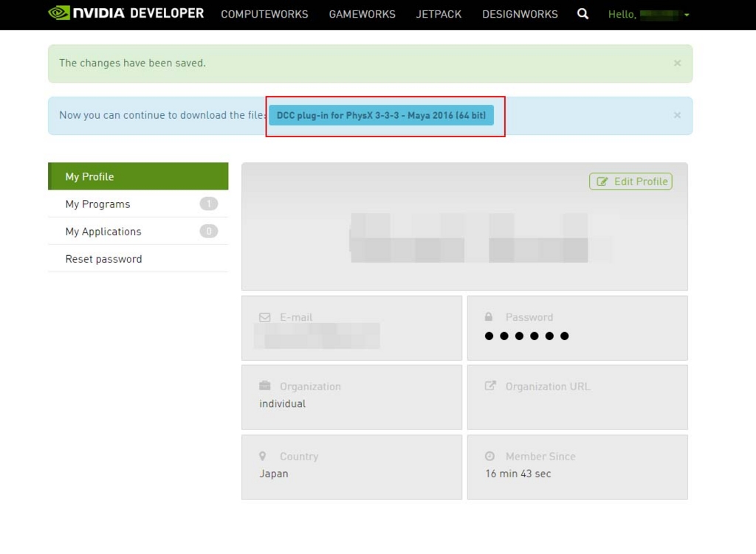Click the E-mail envelope icon
This screenshot has height=554, width=756.
click(x=265, y=317)
